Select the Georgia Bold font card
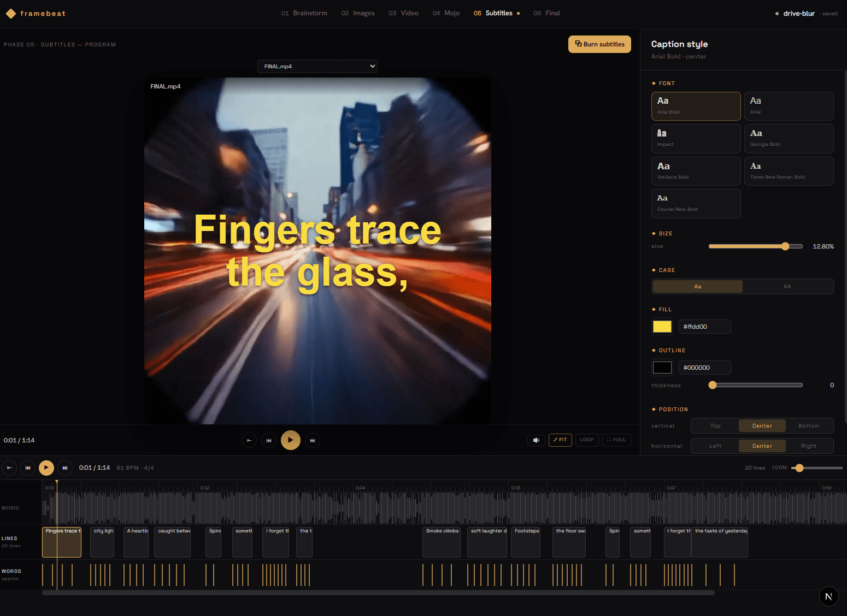This screenshot has width=847, height=616. [x=789, y=139]
